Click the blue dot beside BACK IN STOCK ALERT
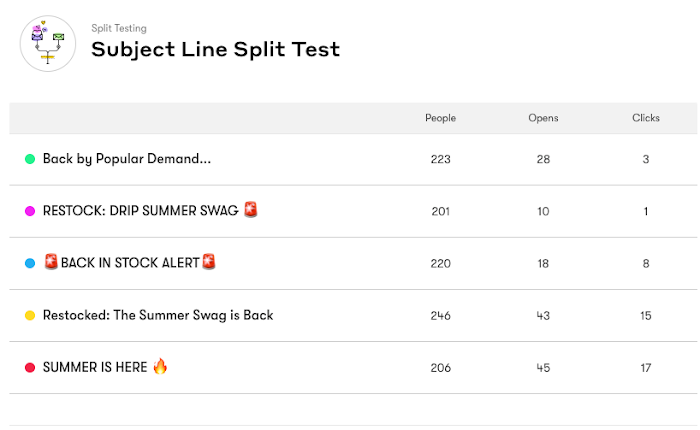This screenshot has width=700, height=430. coord(30,263)
